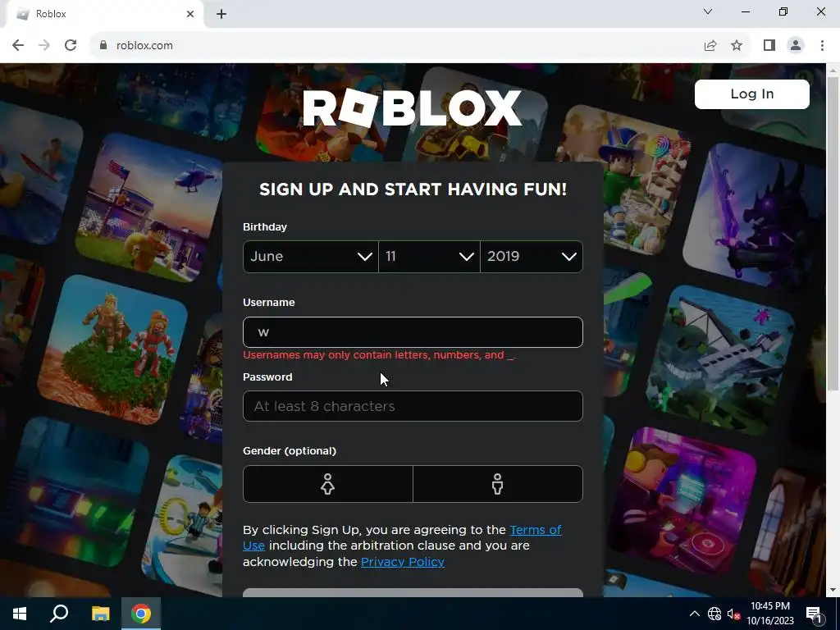Click the Birthday label
The width and height of the screenshot is (840, 630).
click(x=265, y=227)
